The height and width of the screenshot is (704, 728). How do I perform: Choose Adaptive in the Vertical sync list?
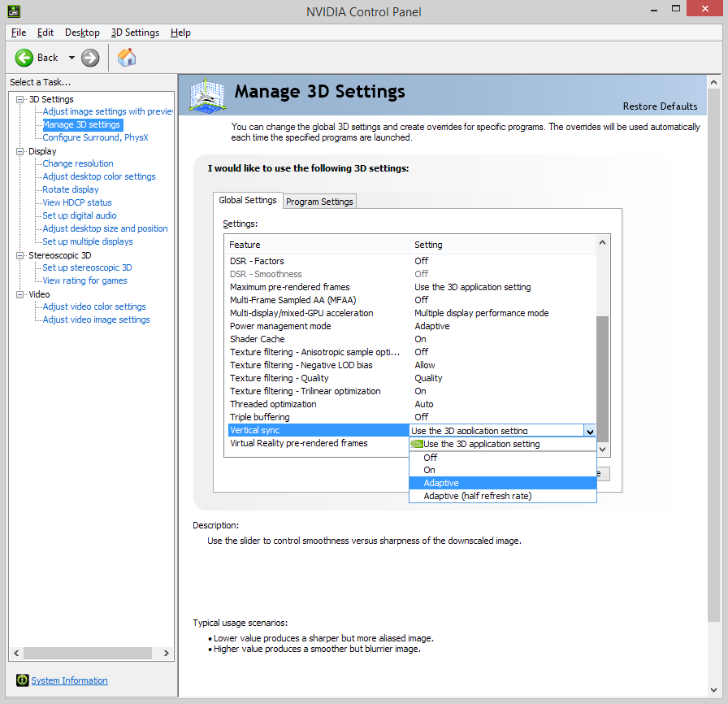click(x=503, y=483)
